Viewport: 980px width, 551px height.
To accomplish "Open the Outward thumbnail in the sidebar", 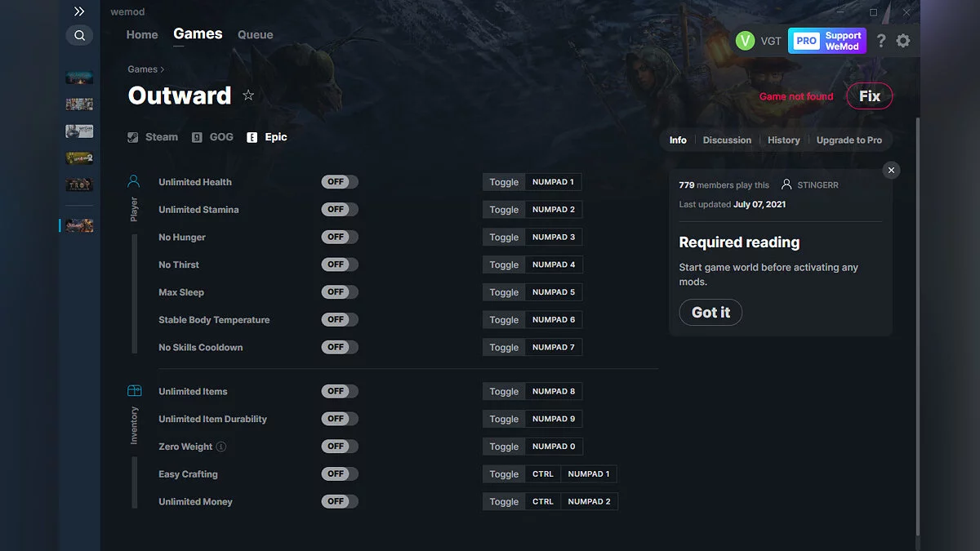I will (x=79, y=224).
